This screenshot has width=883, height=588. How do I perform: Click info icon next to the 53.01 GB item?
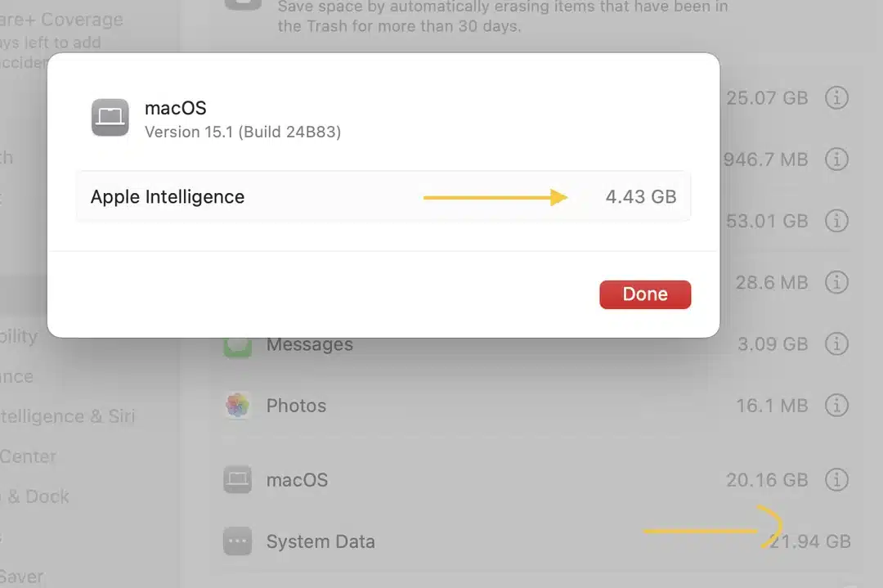tap(837, 221)
